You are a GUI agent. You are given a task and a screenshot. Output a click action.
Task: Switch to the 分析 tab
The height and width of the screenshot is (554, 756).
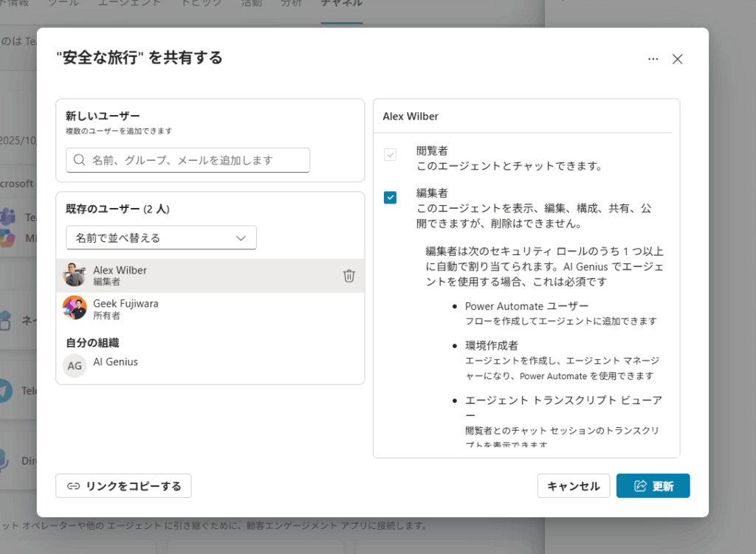point(291,4)
